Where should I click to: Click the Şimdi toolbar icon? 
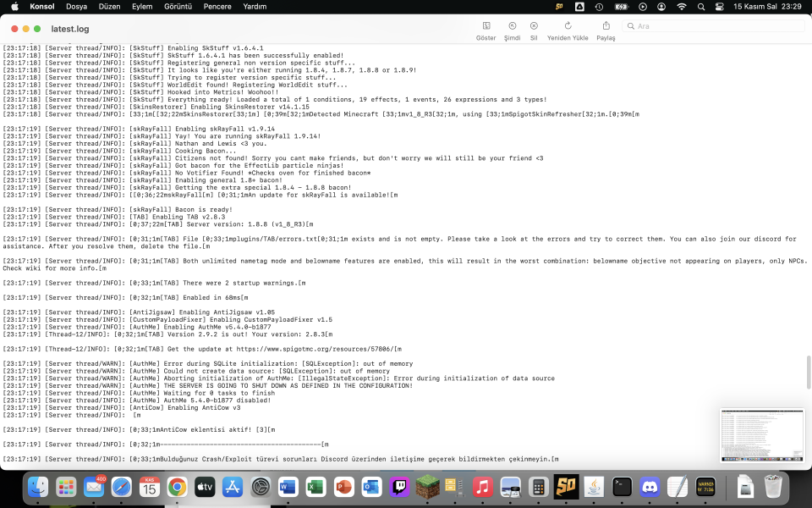click(x=513, y=26)
